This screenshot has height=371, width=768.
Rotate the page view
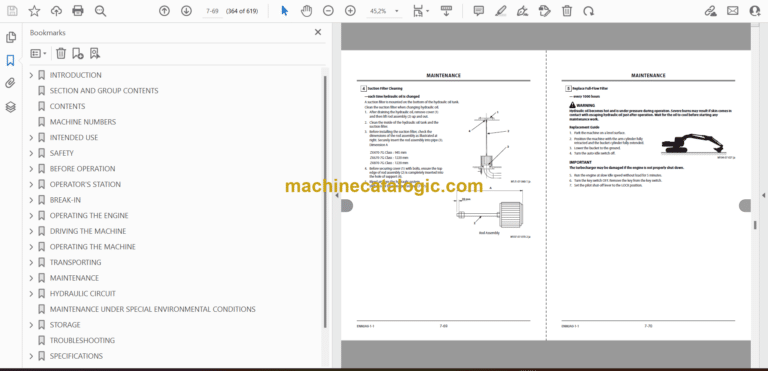589,11
